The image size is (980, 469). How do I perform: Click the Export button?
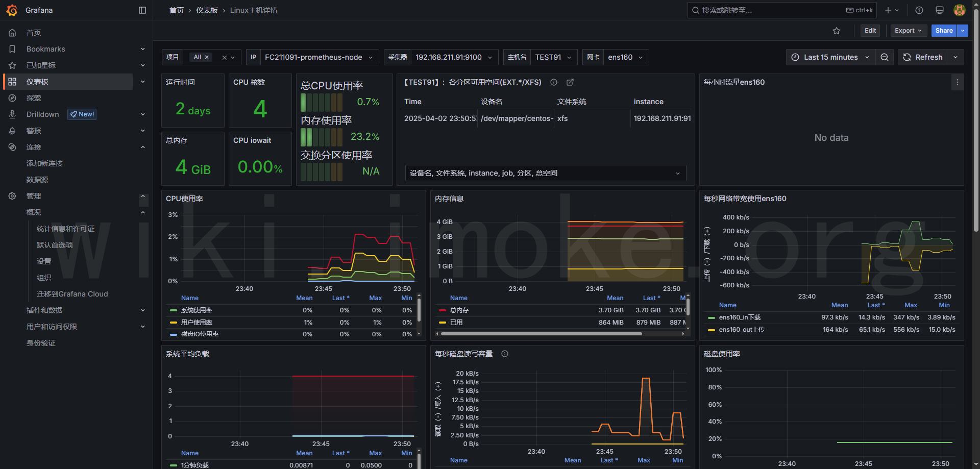[909, 31]
